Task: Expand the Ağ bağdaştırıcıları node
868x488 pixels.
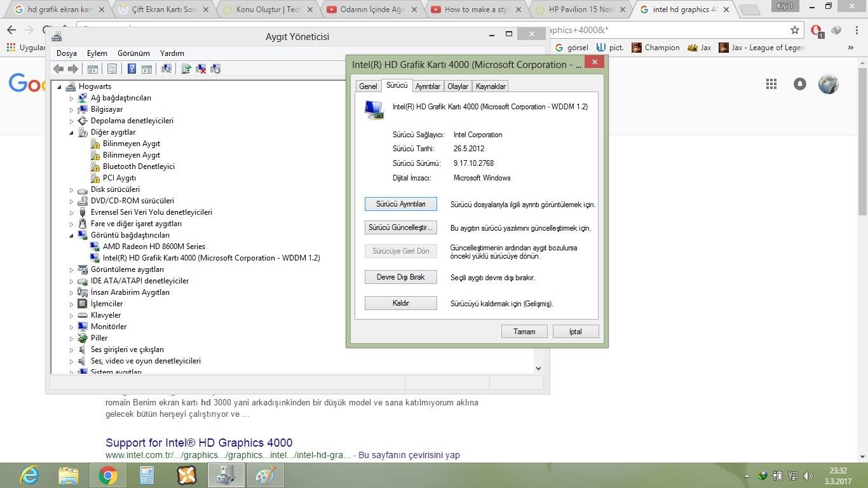Action: click(72, 98)
